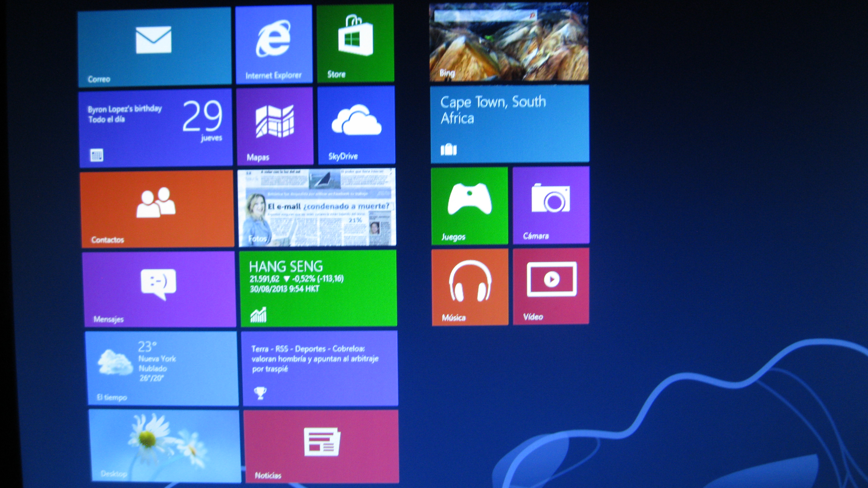The width and height of the screenshot is (868, 488).
Task: Click the chart icon on finance tile
Action: click(x=258, y=315)
